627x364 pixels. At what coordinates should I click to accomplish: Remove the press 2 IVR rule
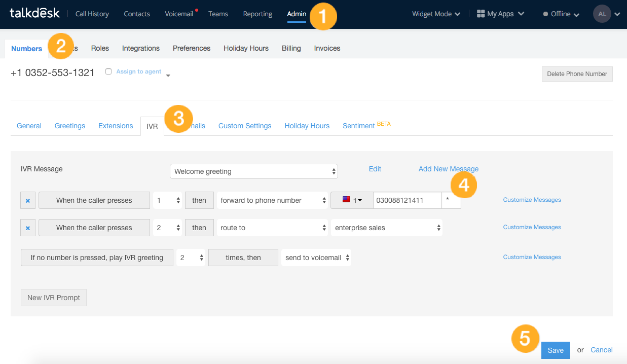28,228
